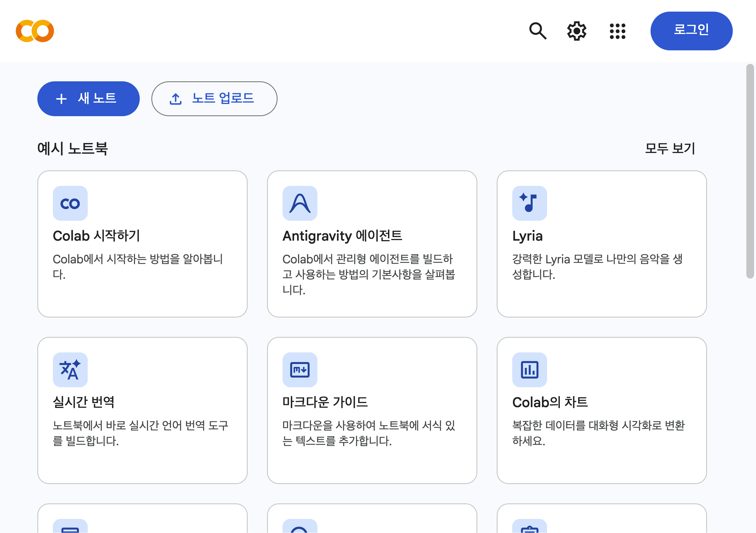Open the Colab 시작하기 card title
Image resolution: width=756 pixels, height=533 pixels.
click(97, 236)
